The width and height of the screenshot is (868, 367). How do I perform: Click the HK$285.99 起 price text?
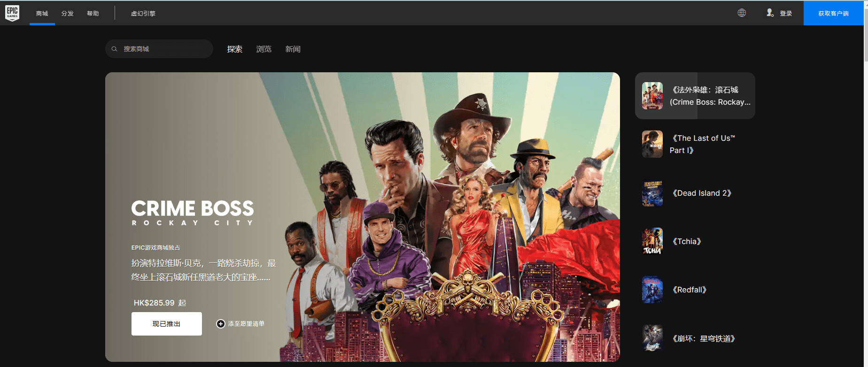coord(160,303)
